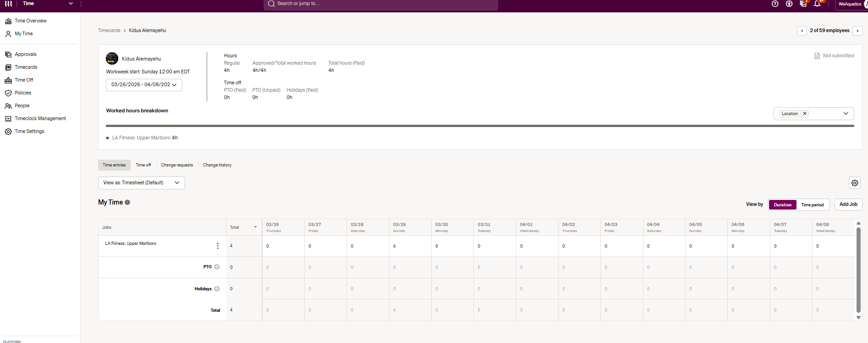Viewport: 868px width, 343px height.
Task: Switch view to Time period
Action: 812,205
